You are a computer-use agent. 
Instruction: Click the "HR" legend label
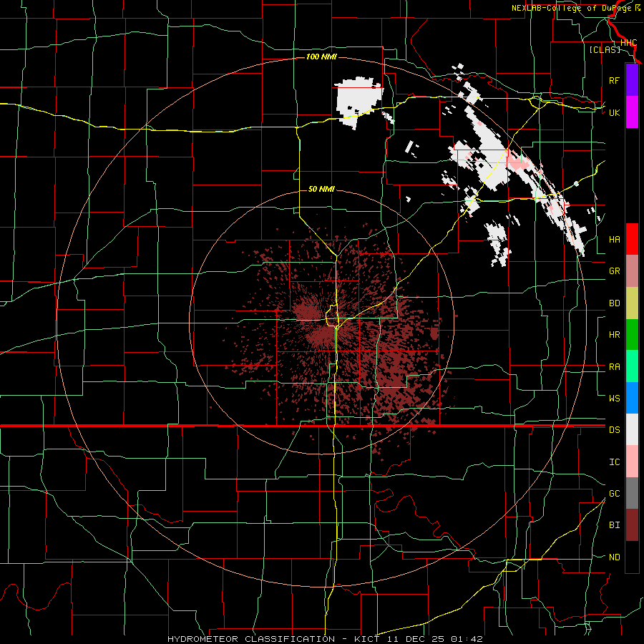coord(614,335)
